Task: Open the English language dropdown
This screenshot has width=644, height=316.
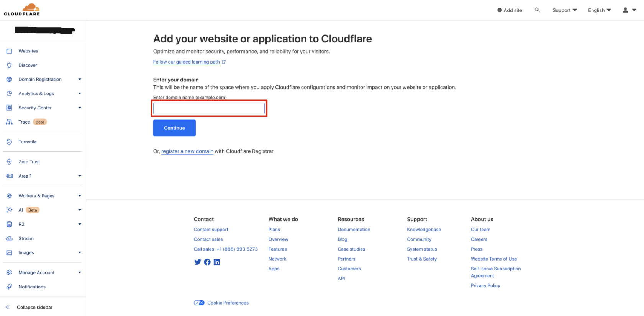Action: click(599, 10)
